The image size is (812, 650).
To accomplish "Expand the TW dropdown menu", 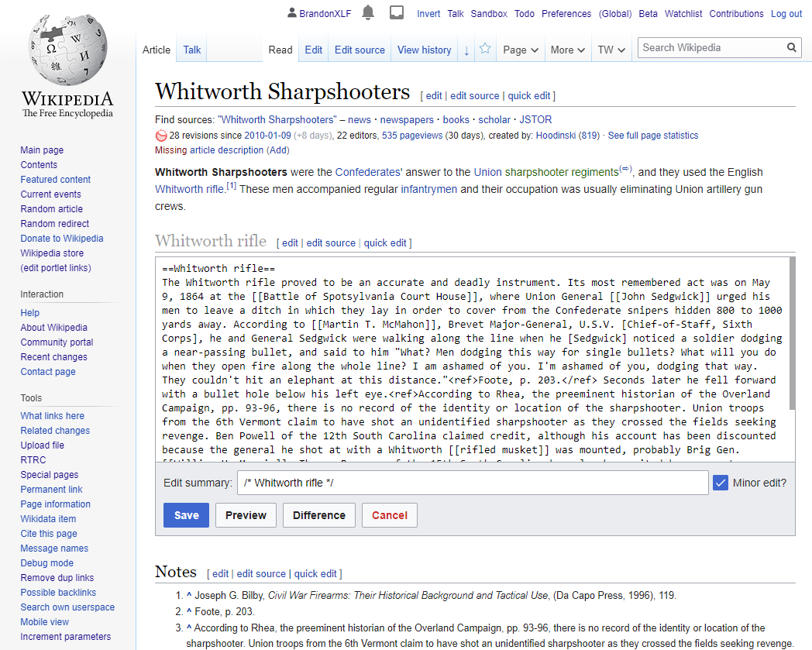I will (611, 50).
